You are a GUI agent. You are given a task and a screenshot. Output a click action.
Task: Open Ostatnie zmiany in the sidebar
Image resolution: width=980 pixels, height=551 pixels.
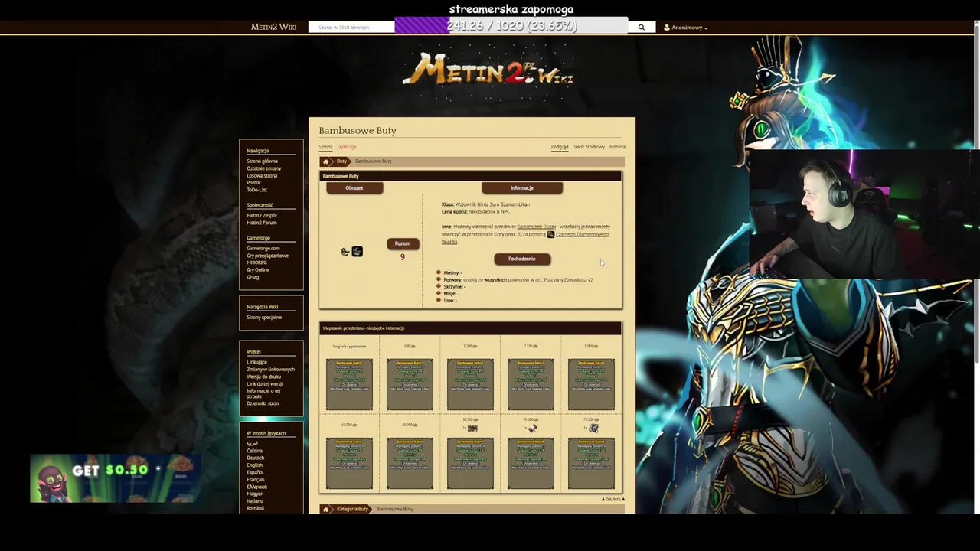point(263,168)
